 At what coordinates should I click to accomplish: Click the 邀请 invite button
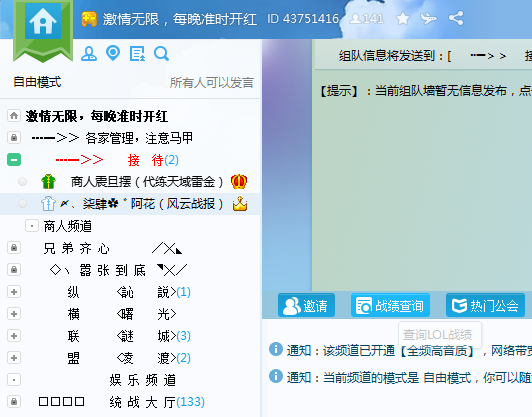point(306,305)
